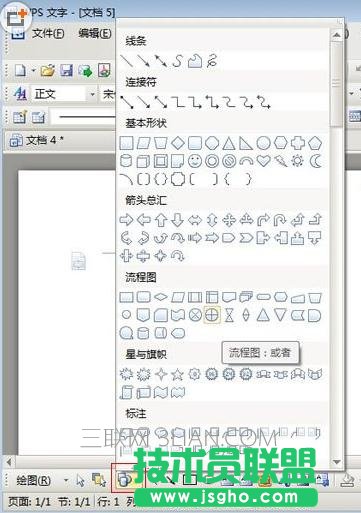361x513 pixels.
Task: Select the 4-point star shape
Action: tap(161, 374)
